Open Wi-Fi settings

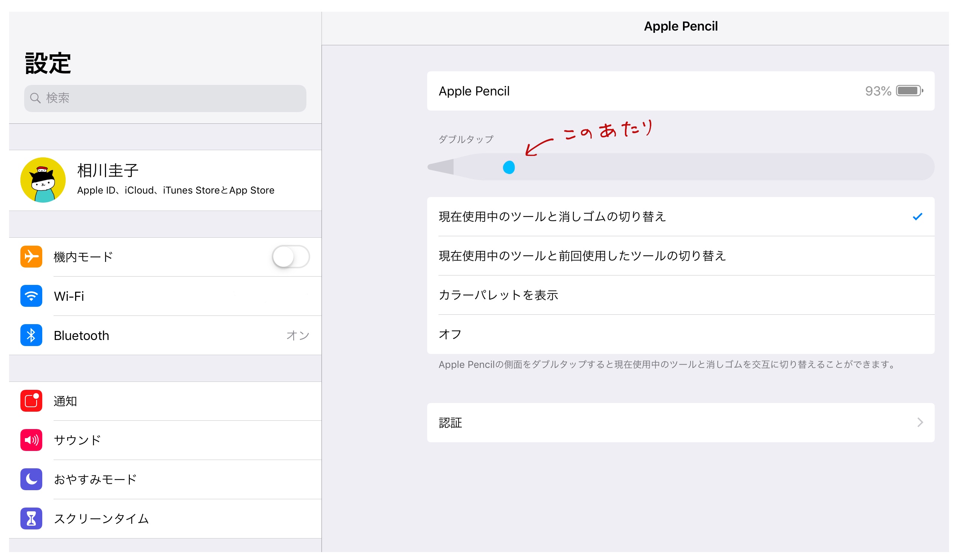pyautogui.click(x=165, y=296)
